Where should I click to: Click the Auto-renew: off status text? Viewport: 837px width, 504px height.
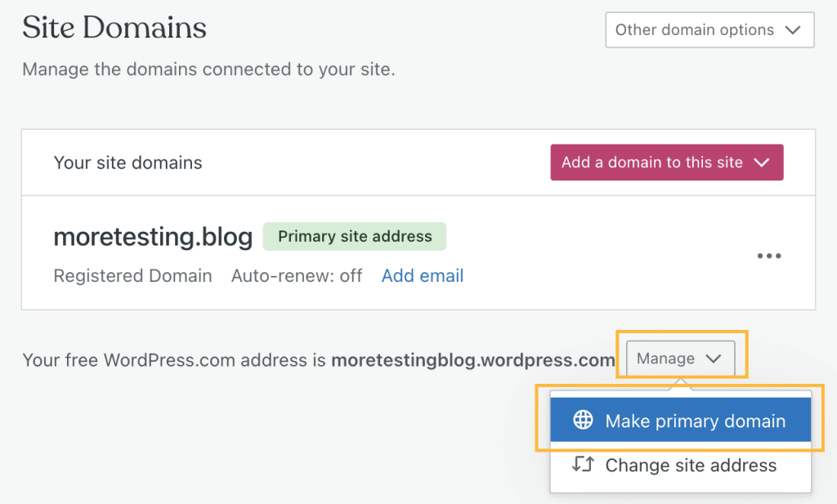click(x=297, y=276)
